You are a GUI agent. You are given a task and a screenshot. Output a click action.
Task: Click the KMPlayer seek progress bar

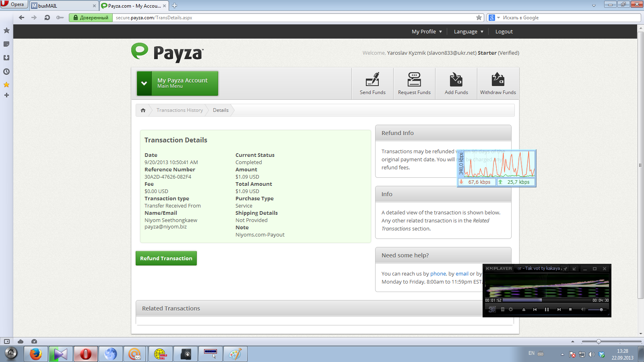click(547, 300)
